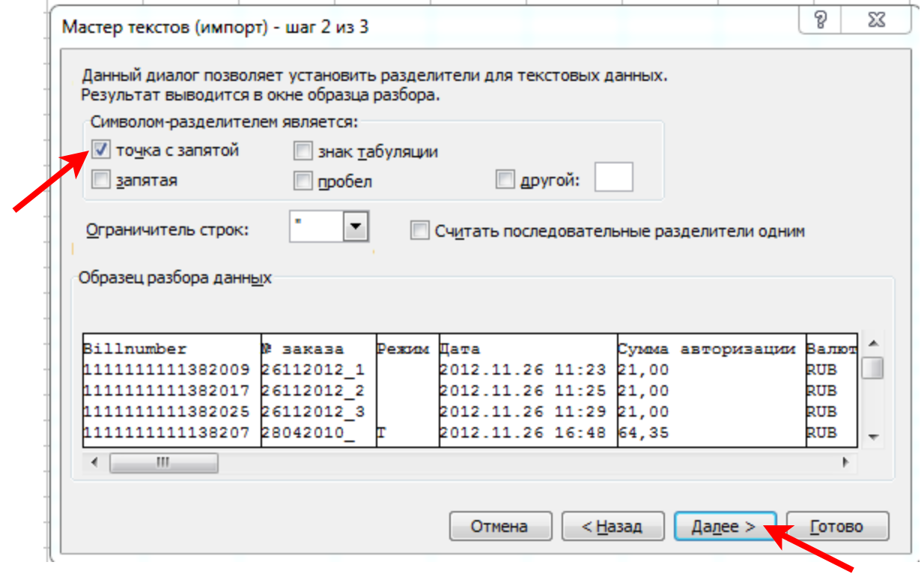
Task: Tick the 'пробел' delimiter checkbox
Action: tap(303, 181)
